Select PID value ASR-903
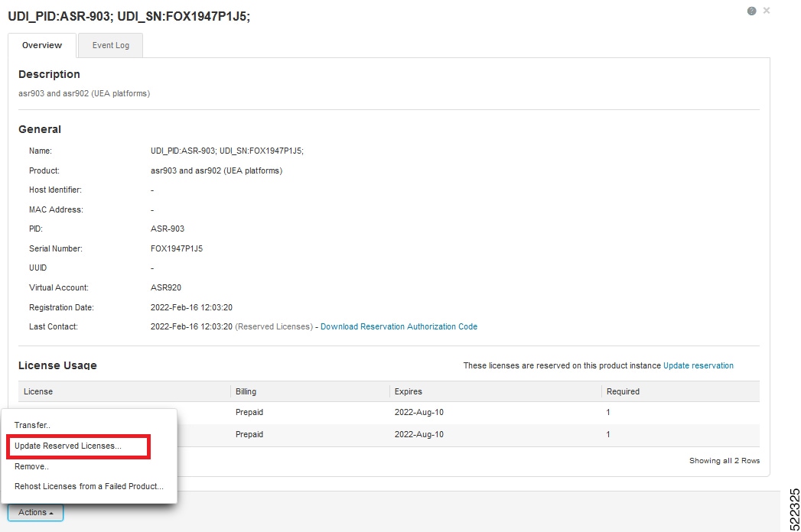This screenshot has width=801, height=532. (168, 229)
